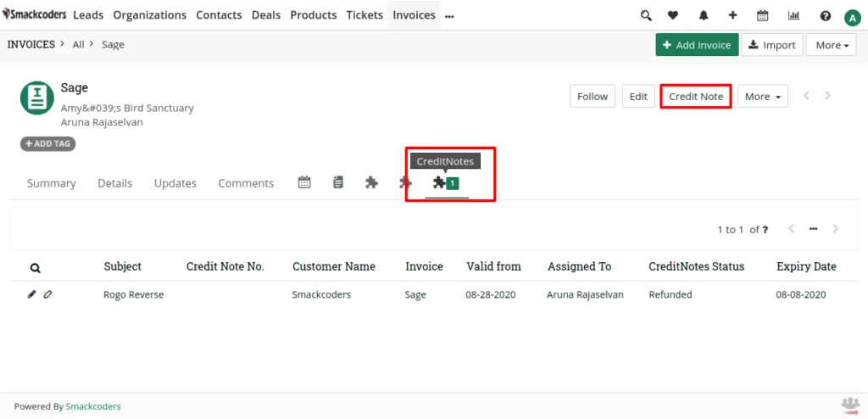Switch to the Updates tab

[175, 183]
